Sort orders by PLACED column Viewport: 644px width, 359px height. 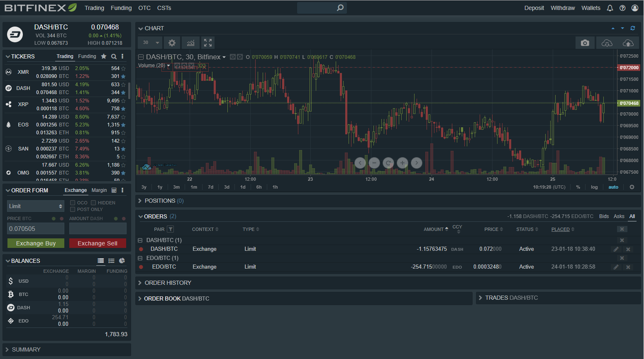(x=563, y=229)
